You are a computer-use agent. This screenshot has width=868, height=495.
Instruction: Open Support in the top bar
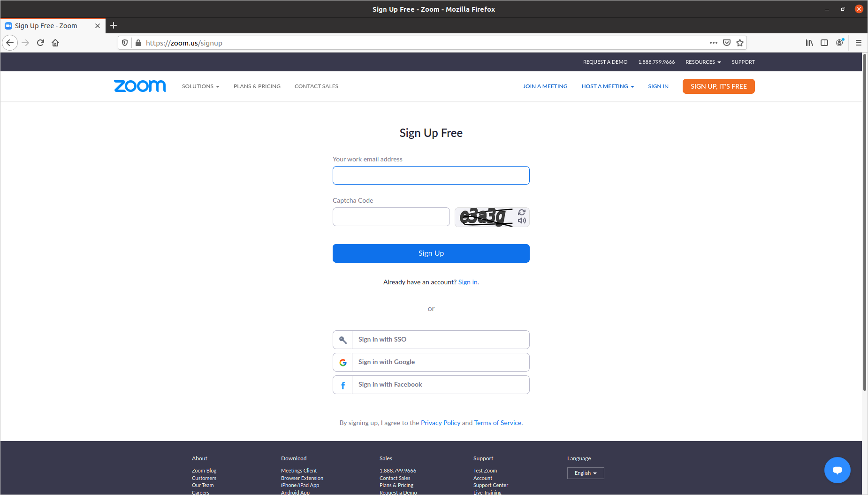click(x=743, y=62)
